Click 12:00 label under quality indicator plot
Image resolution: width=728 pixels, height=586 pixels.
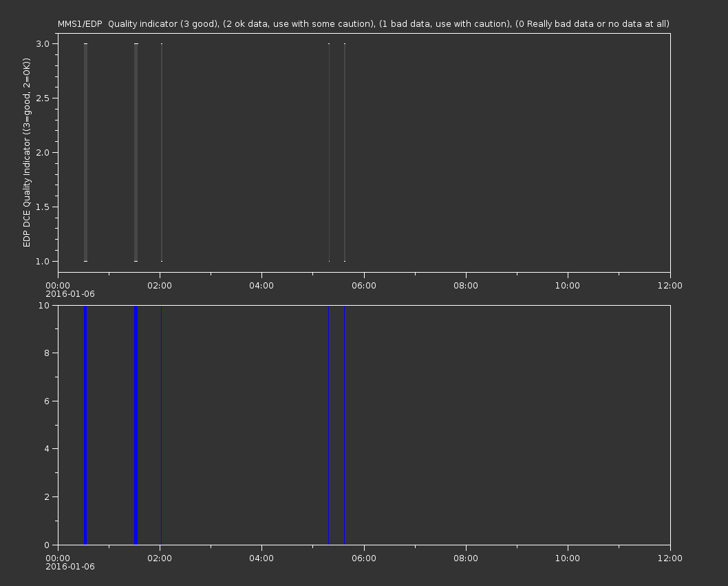(670, 285)
